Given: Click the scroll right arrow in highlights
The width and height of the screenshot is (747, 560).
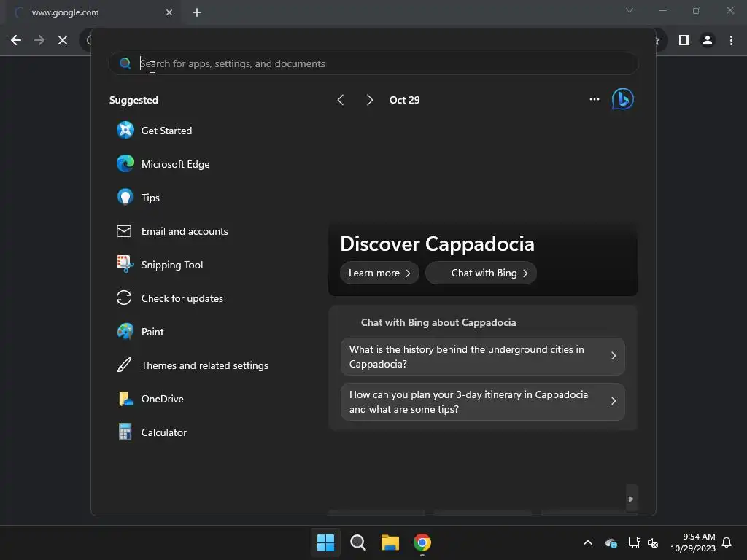Looking at the screenshot, I should [631, 499].
